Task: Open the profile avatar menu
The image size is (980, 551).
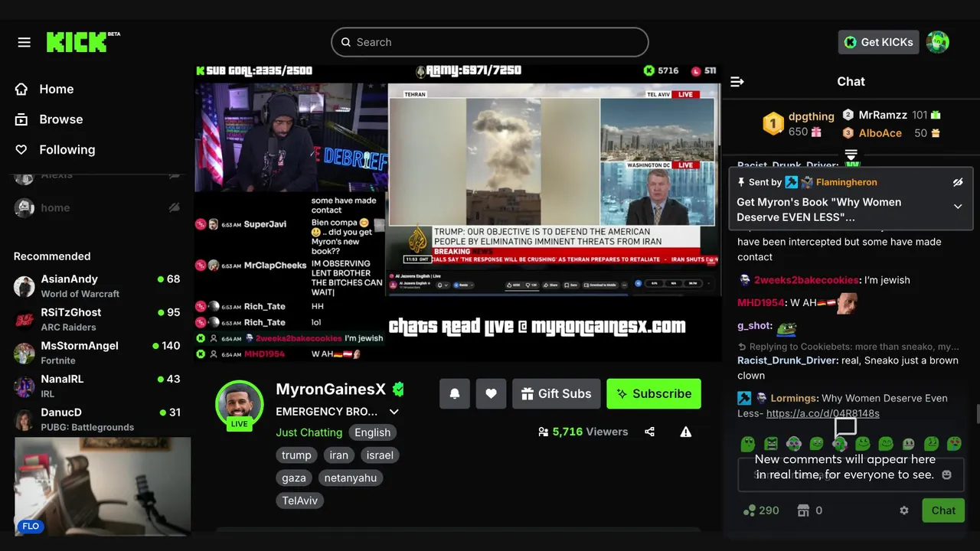Action: coord(938,42)
